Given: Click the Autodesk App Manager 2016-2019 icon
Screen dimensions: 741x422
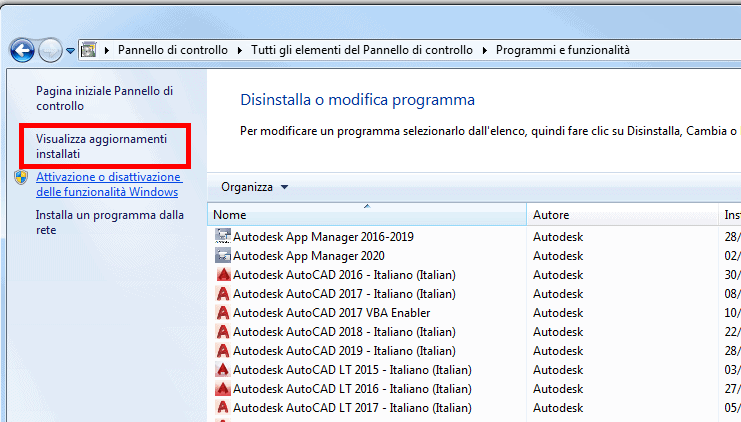Looking at the screenshot, I should (x=223, y=237).
